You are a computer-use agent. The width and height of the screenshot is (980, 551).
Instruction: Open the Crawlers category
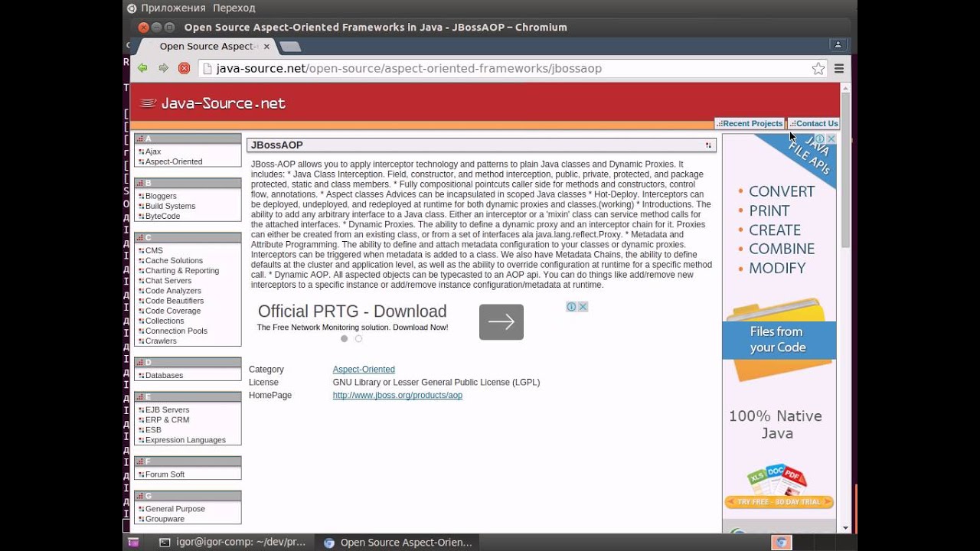click(x=161, y=340)
